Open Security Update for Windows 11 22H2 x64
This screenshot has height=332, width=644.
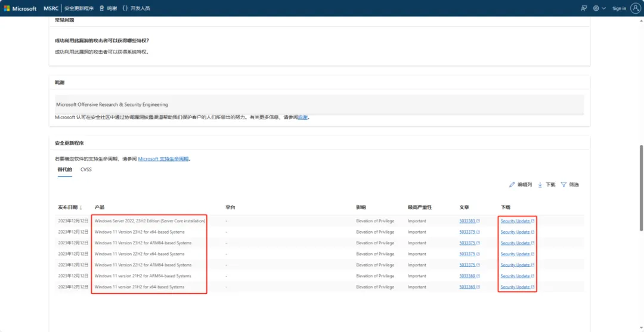[518, 254]
